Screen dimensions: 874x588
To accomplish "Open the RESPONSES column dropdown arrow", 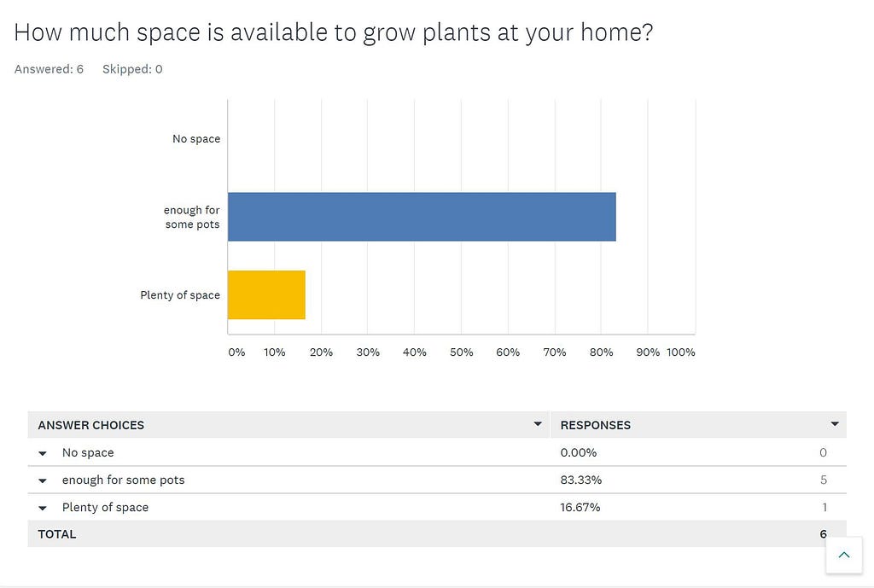I will [835, 424].
